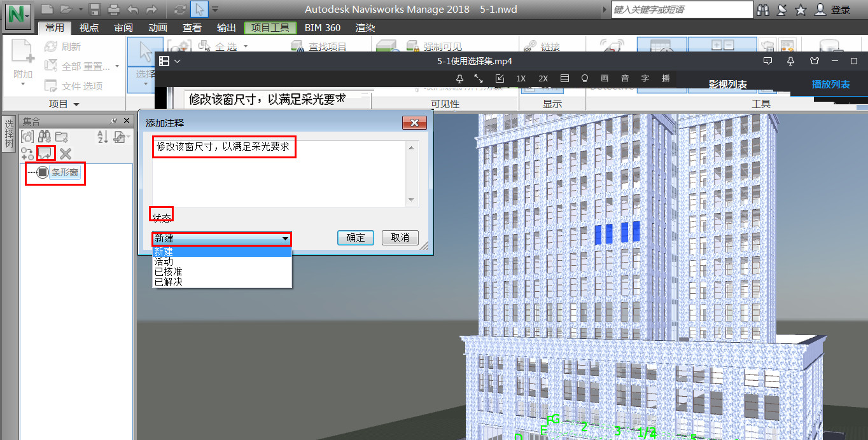Switch to the 视点 ribbon tab
This screenshot has width=868, height=440.
tap(89, 27)
